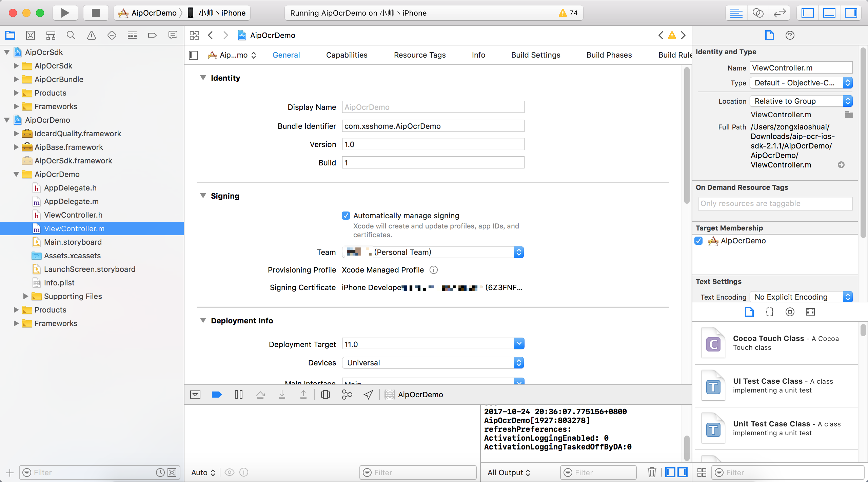The height and width of the screenshot is (482, 868).
Task: Open the file Type dropdown
Action: click(801, 83)
